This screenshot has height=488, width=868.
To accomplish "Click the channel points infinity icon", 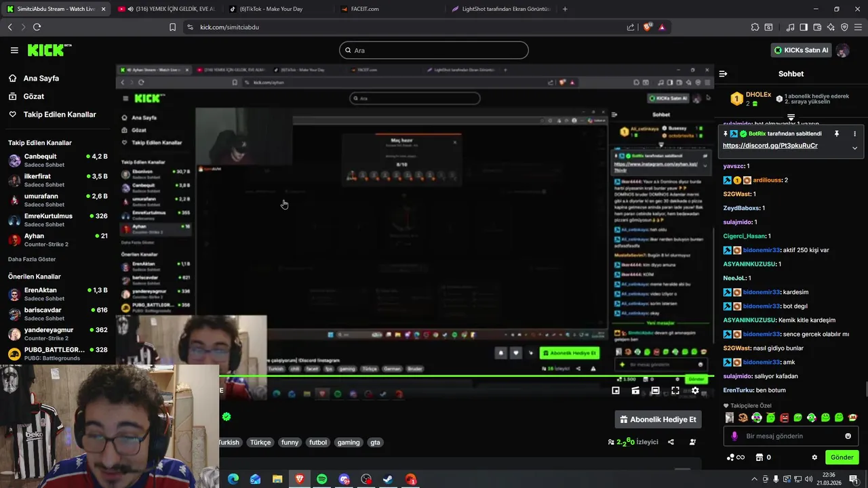I will 735,457.
